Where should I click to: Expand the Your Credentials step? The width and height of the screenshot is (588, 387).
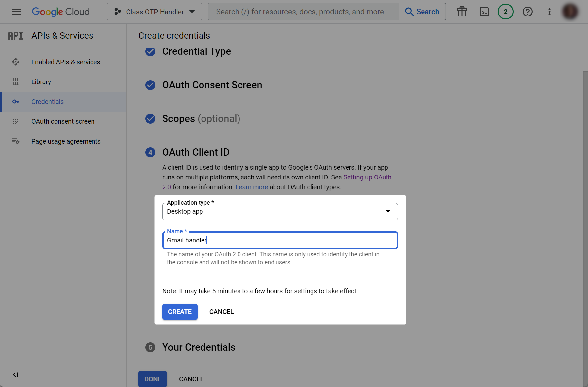click(x=199, y=347)
